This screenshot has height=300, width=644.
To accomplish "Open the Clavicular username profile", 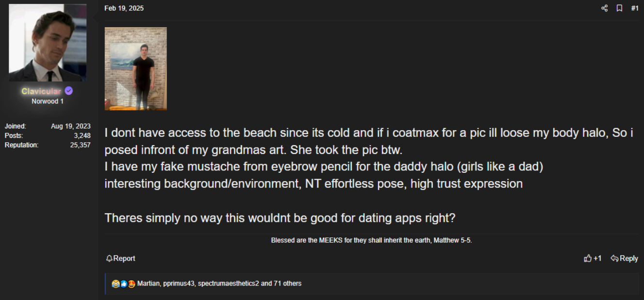I will 41,91.
